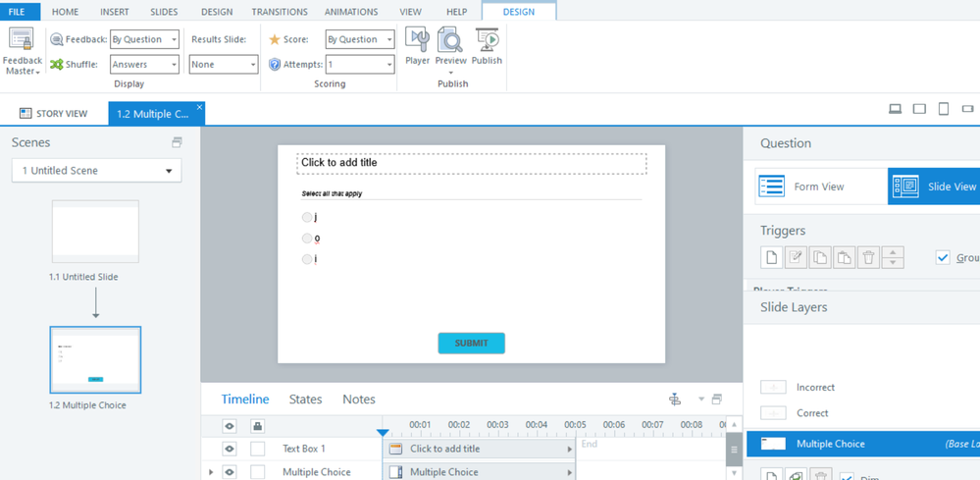Screen dimensions: 980x480
Task: Switch to the Notes tab
Action: [359, 400]
